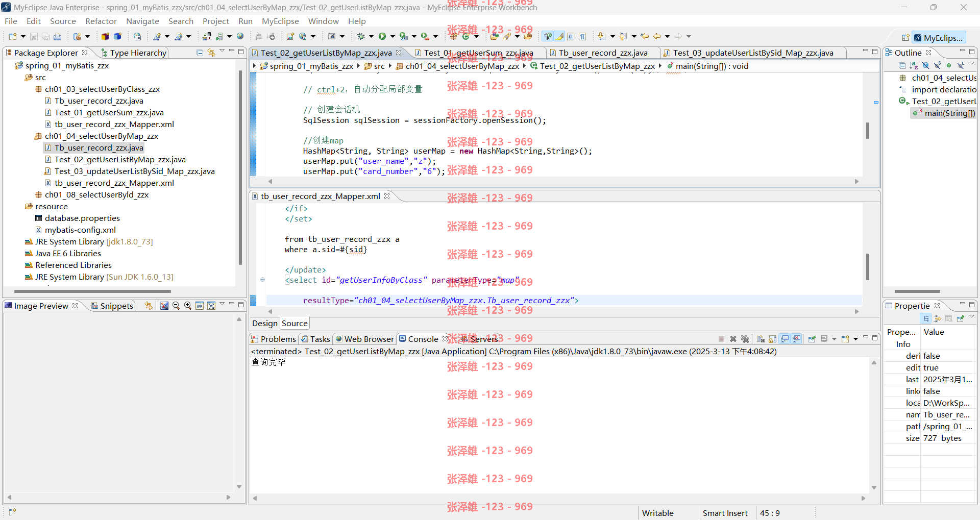The image size is (980, 520).
Task: Click Zoom In in Image Preview toolbar
Action: pos(188,306)
